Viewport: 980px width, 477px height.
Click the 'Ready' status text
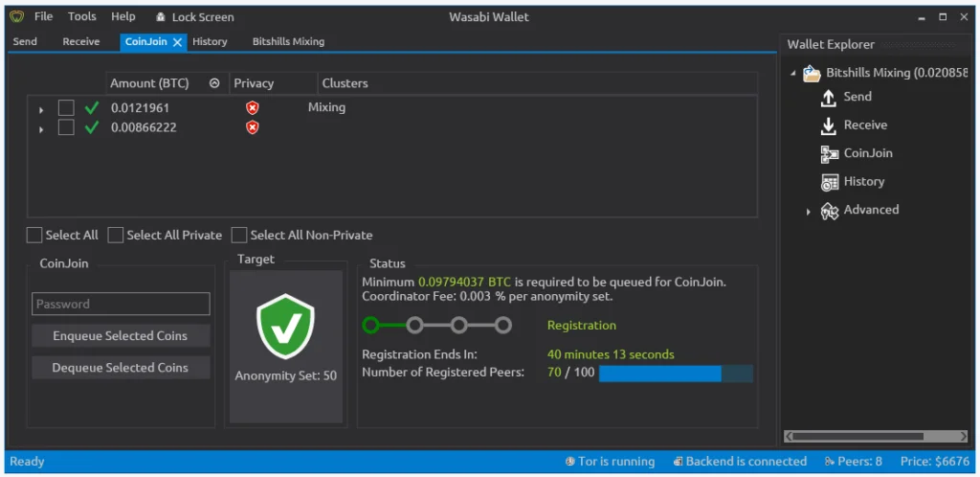(27, 462)
